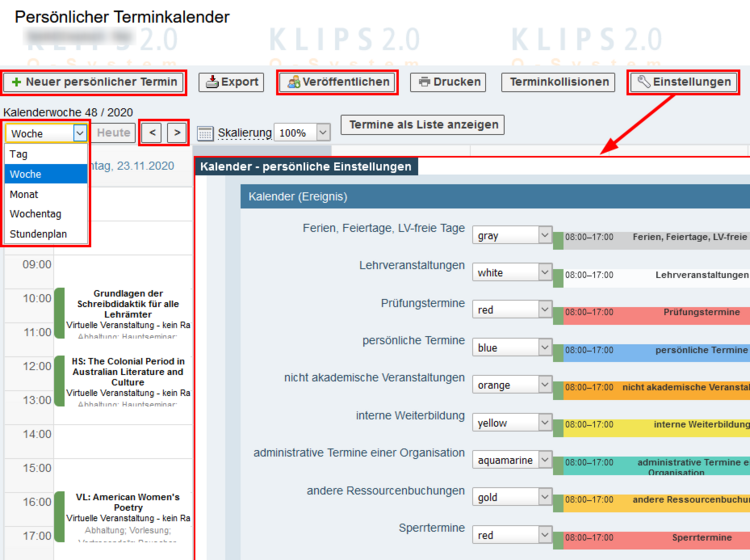750x560 pixels.
Task: Click the yellow interne Weiterbildung preview bar
Action: coord(651,428)
